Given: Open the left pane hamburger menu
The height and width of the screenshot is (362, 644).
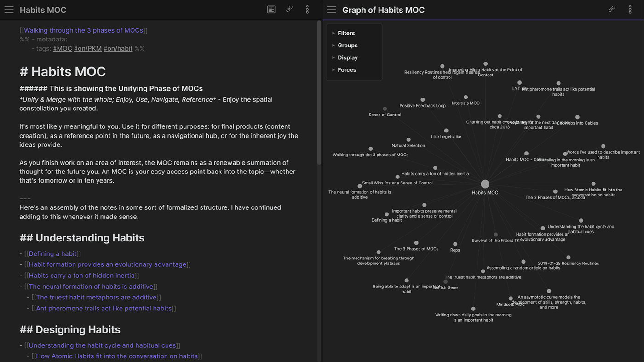Looking at the screenshot, I should coord(9,9).
